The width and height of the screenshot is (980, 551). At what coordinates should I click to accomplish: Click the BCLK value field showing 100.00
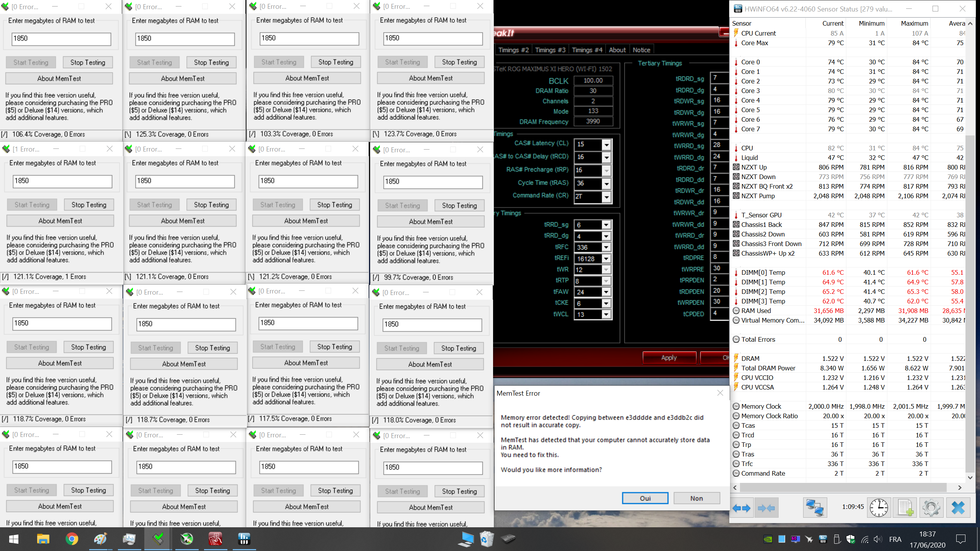(x=593, y=80)
